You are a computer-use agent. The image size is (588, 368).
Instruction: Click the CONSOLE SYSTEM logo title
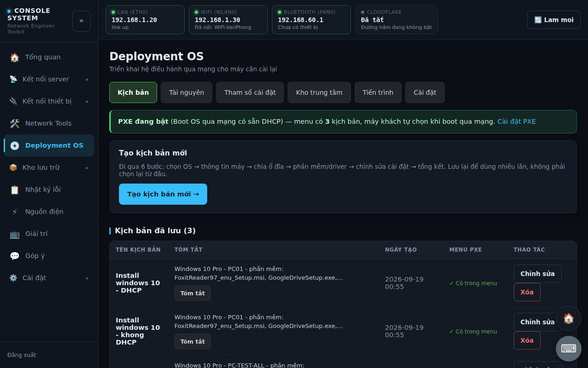[x=29, y=14]
